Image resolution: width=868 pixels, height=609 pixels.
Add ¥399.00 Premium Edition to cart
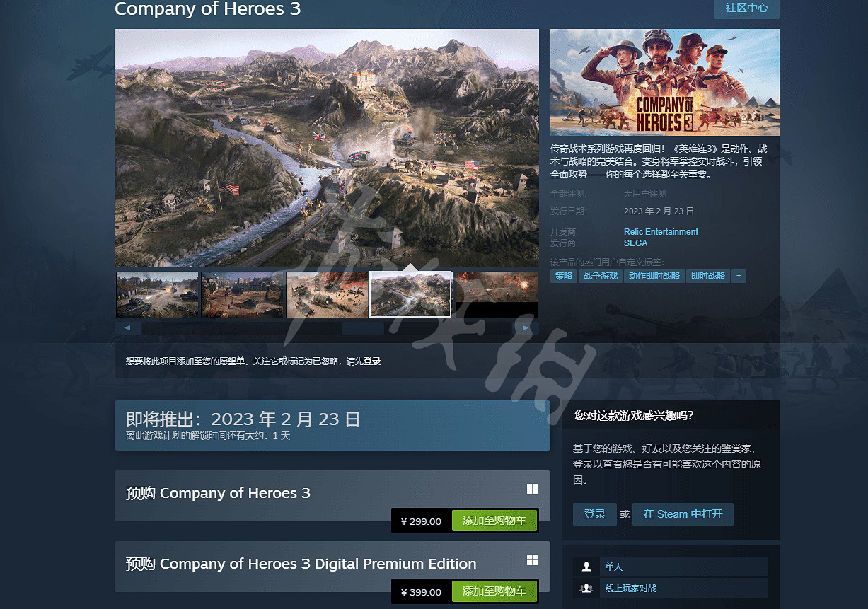coord(494,592)
